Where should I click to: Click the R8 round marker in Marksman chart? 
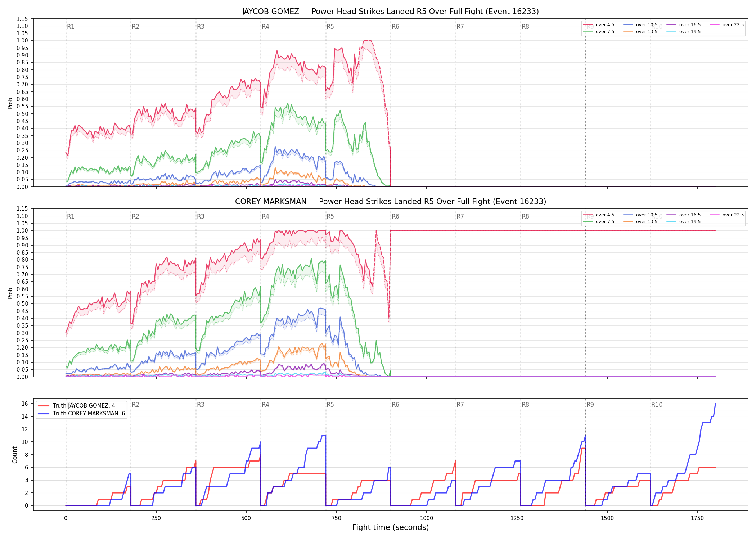point(525,216)
